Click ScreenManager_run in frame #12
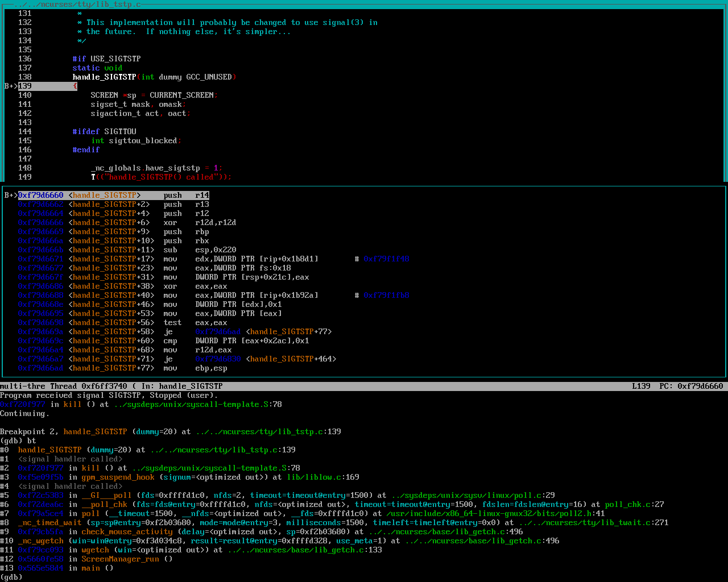728x582 pixels. (x=120, y=559)
